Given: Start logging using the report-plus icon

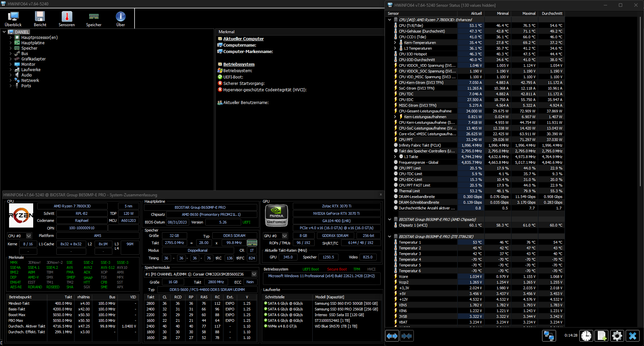Looking at the screenshot, I should click(x=602, y=336).
